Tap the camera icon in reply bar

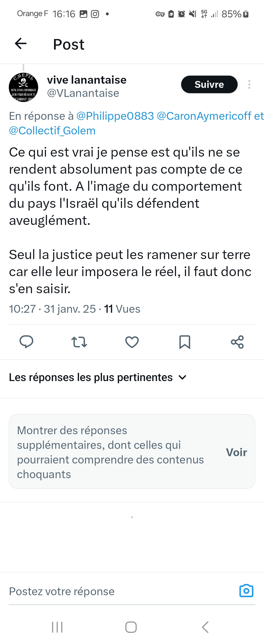[x=246, y=591]
